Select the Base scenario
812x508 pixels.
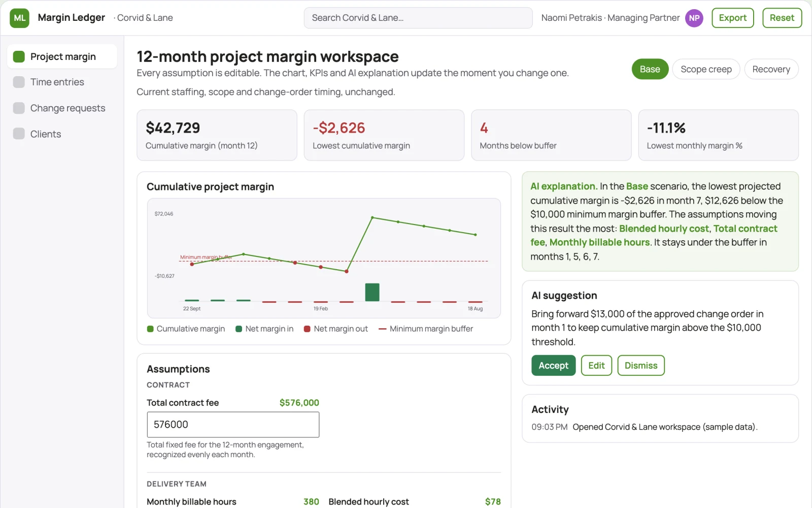click(650, 69)
